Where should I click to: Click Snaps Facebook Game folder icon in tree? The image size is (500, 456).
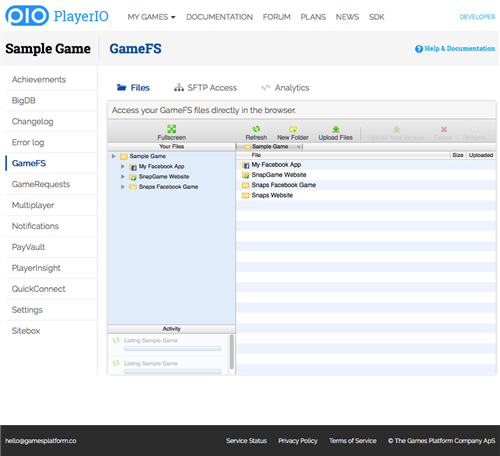coord(133,187)
